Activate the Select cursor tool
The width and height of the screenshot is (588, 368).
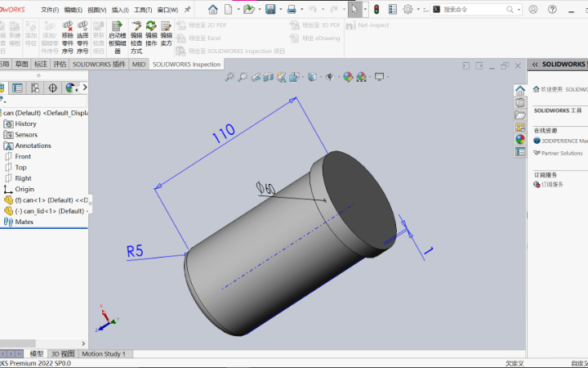(x=354, y=9)
